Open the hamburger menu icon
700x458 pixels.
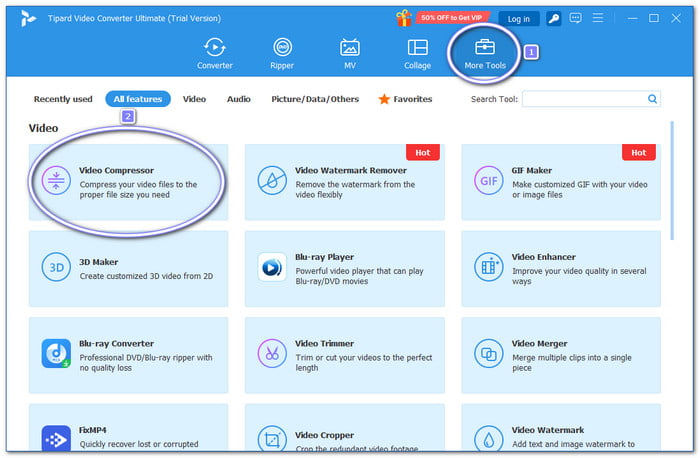(x=598, y=18)
